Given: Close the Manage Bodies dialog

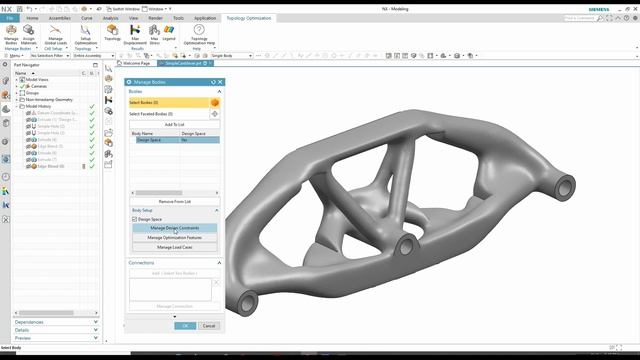Looking at the screenshot, I should point(220,82).
